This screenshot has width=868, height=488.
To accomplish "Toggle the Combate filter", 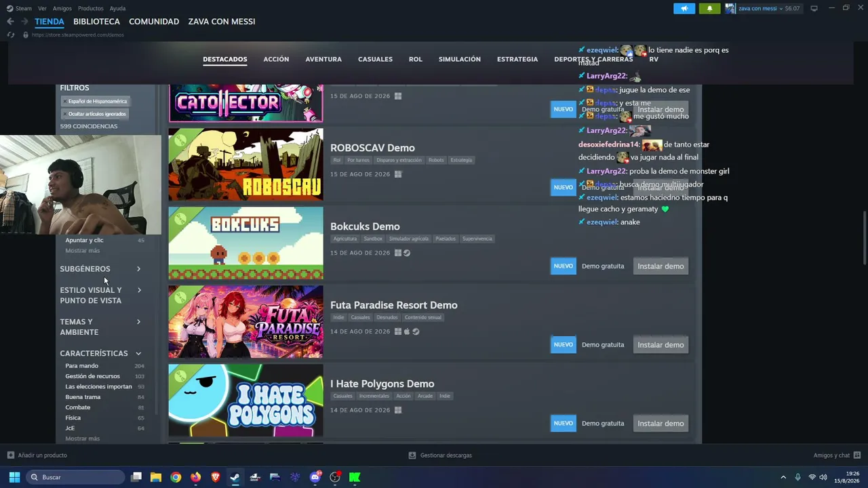I will click(x=104, y=407).
